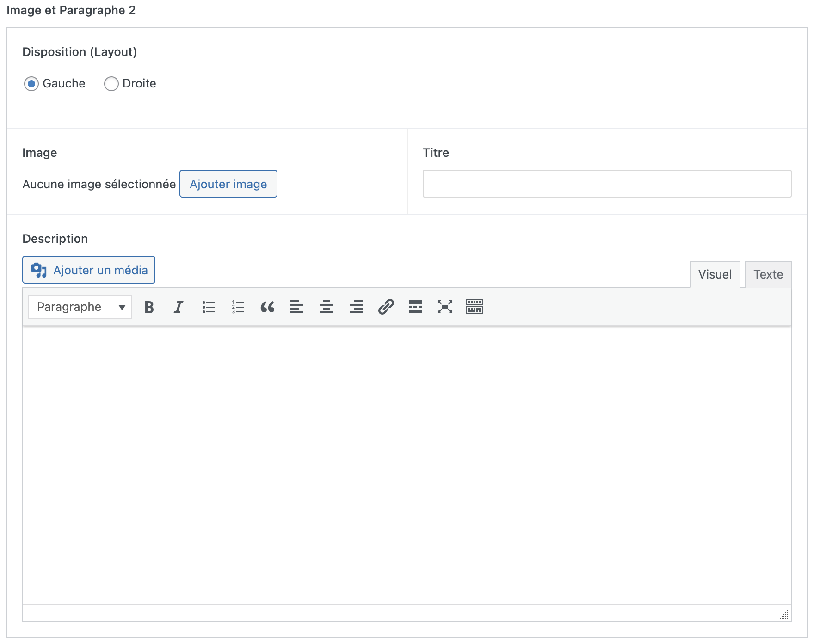Apply blockquote formatting
814x644 pixels.
[x=267, y=307]
